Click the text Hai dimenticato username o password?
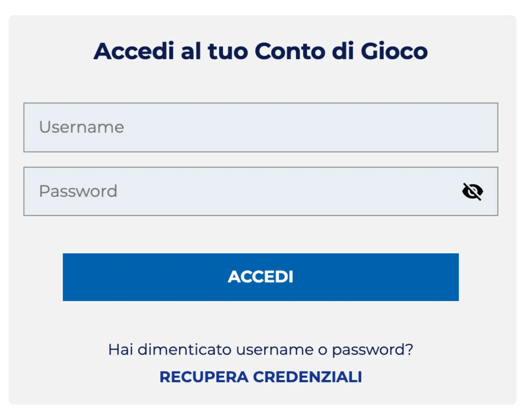The width and height of the screenshot is (525, 420). click(260, 349)
